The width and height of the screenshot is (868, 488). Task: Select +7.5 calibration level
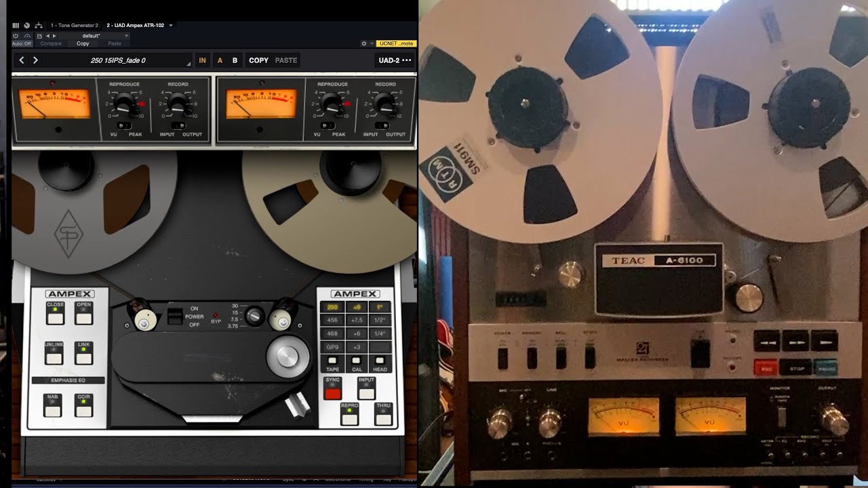coord(357,320)
